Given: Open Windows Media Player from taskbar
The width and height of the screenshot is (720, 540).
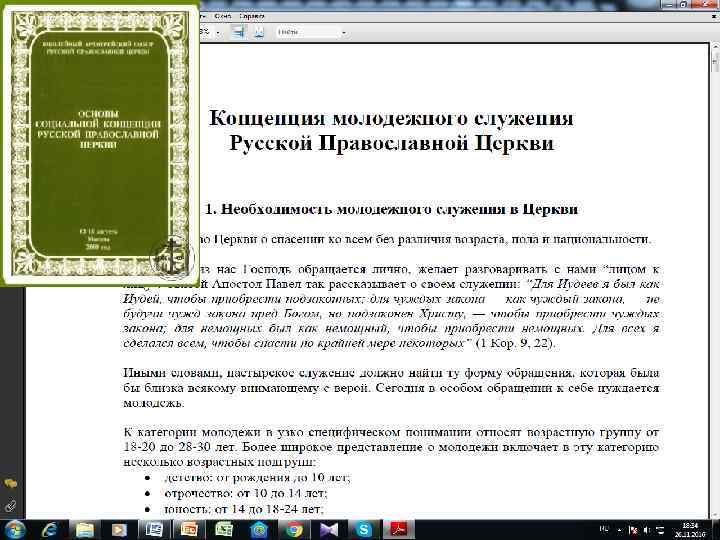Looking at the screenshot, I should tap(119, 530).
